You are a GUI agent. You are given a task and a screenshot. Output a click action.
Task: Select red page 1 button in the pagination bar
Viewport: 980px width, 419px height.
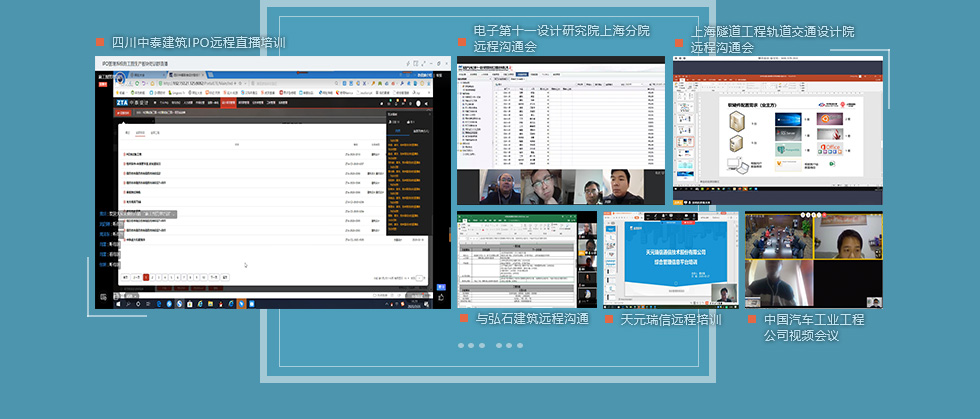pos(146,276)
